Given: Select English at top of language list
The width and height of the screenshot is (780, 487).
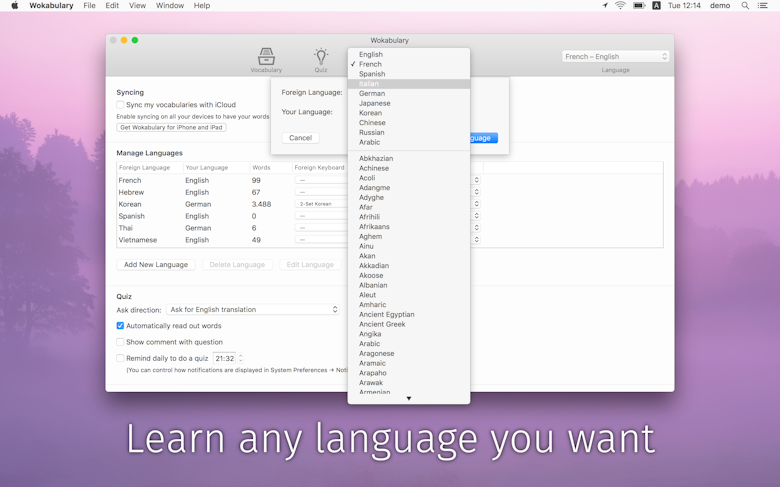Looking at the screenshot, I should click(x=409, y=54).
